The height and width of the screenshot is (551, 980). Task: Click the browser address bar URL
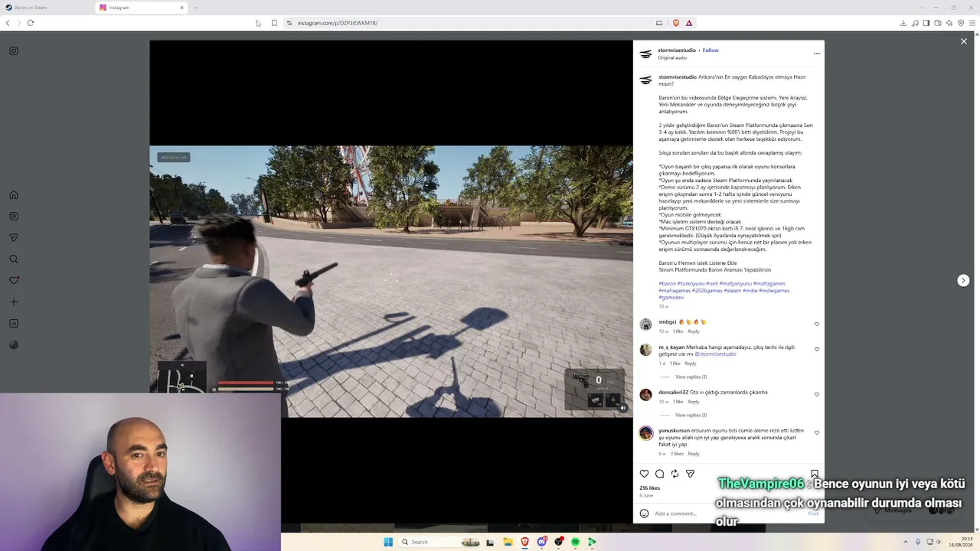(338, 23)
